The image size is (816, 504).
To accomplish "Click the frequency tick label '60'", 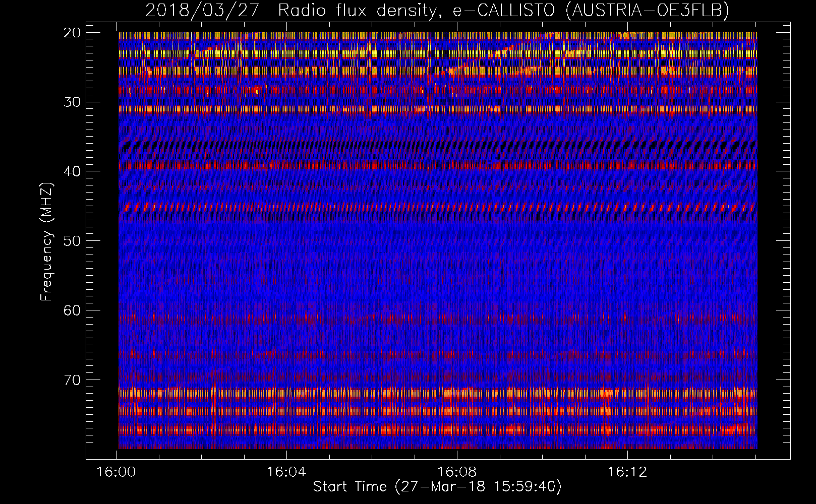I will [x=72, y=310].
